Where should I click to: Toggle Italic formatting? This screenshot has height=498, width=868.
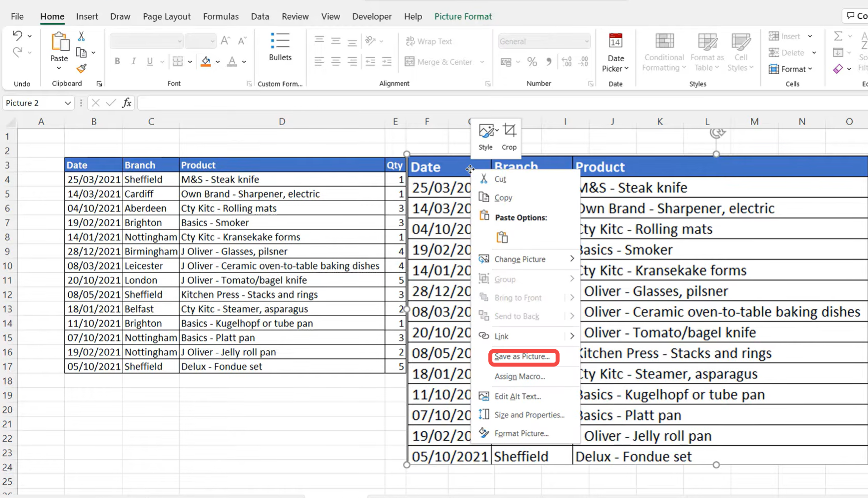133,61
